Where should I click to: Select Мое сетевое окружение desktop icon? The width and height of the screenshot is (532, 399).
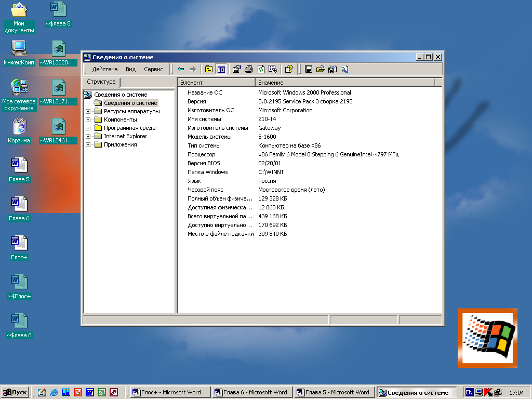point(19,96)
